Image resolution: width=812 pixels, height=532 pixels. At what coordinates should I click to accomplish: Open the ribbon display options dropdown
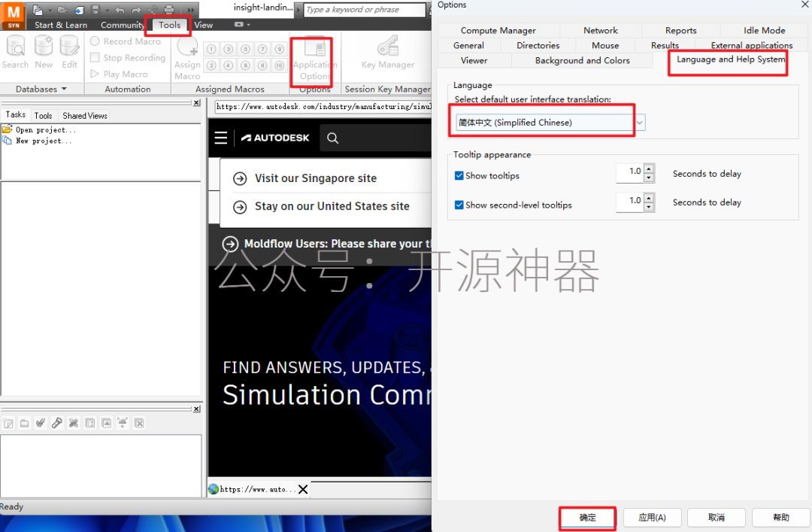242,24
